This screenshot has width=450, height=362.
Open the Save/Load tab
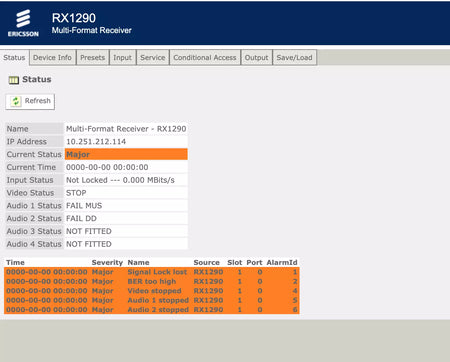294,58
